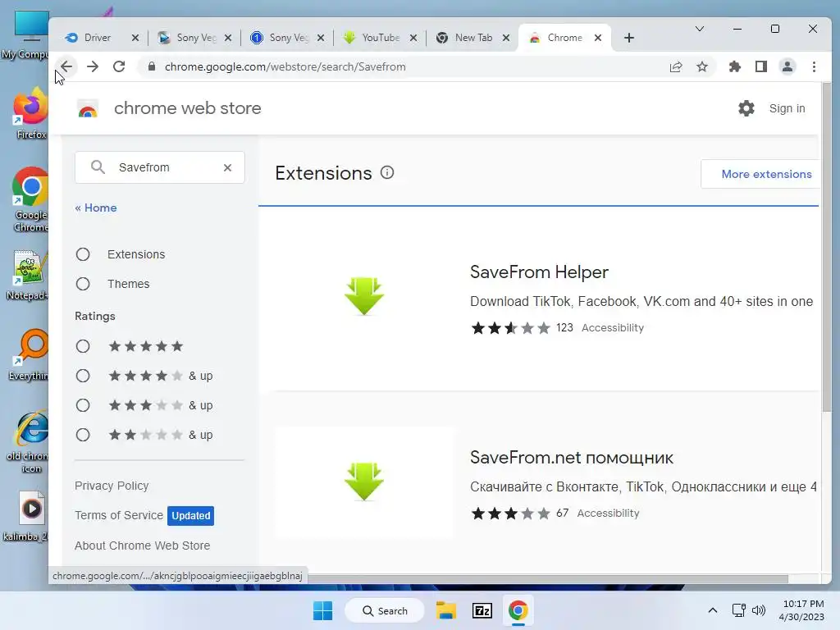This screenshot has height=630, width=840.
Task: Filter by five-star rating
Action: (x=83, y=346)
